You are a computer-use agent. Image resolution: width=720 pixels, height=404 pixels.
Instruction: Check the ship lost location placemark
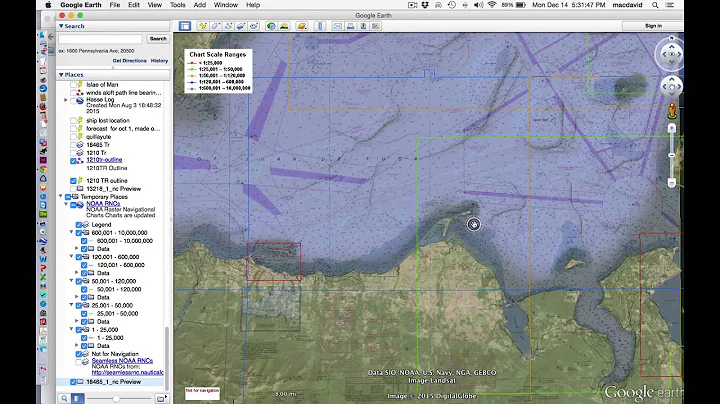point(73,120)
